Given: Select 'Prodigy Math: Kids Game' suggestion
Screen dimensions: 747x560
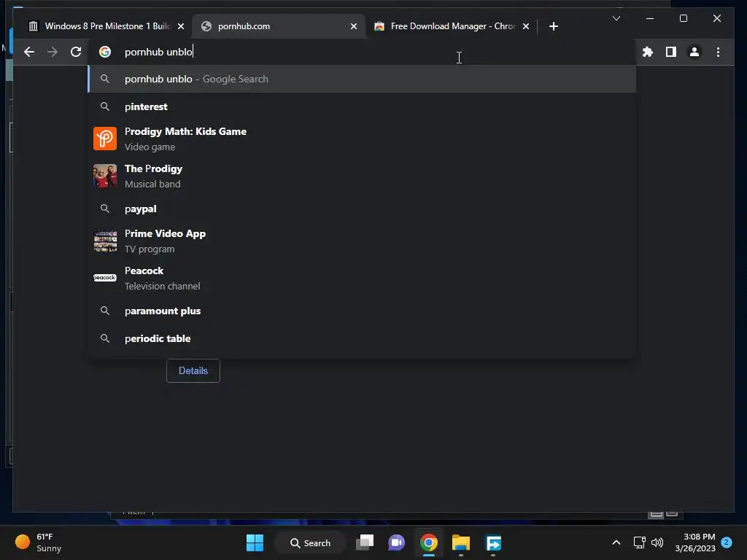Looking at the screenshot, I should pyautogui.click(x=362, y=139).
